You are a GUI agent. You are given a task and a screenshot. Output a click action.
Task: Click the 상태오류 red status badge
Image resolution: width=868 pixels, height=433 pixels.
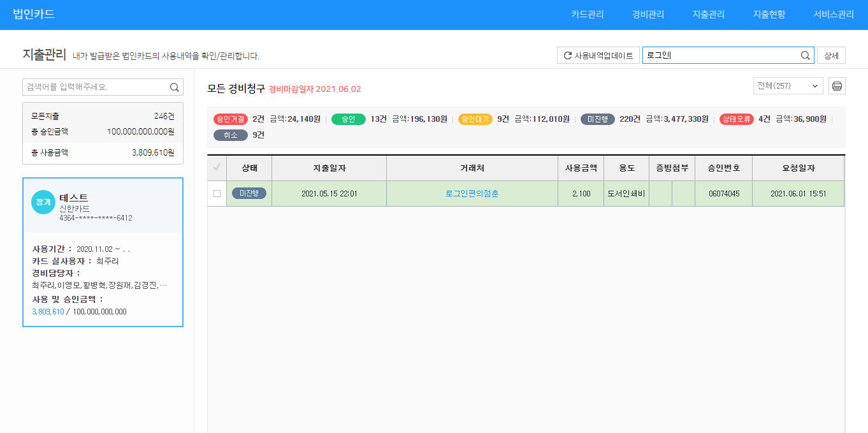pyautogui.click(x=736, y=119)
